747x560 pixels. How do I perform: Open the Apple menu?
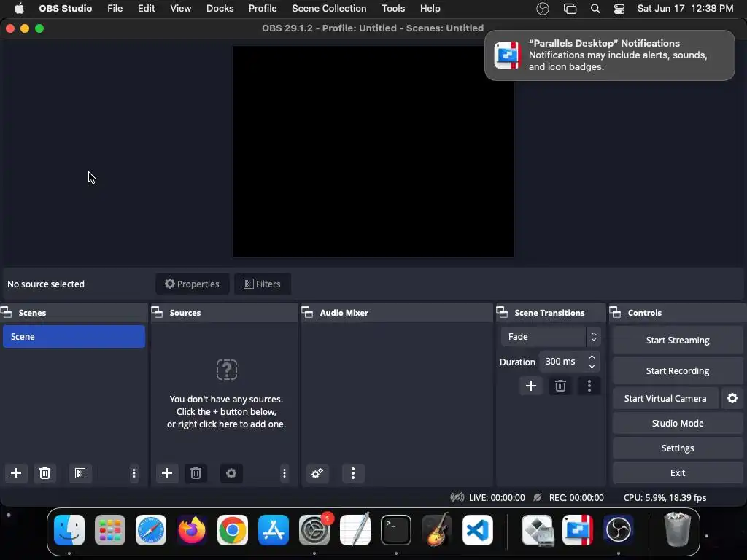click(x=19, y=9)
